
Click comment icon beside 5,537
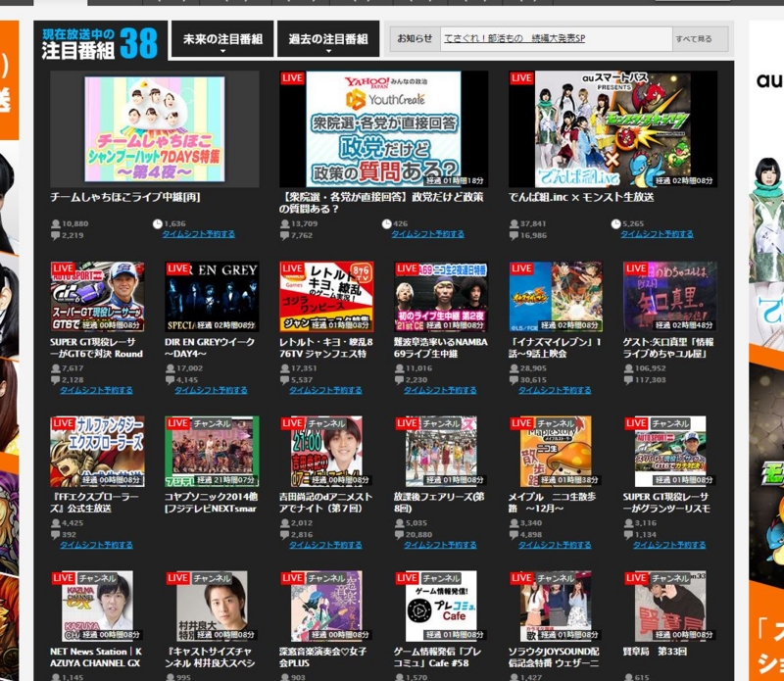(284, 380)
